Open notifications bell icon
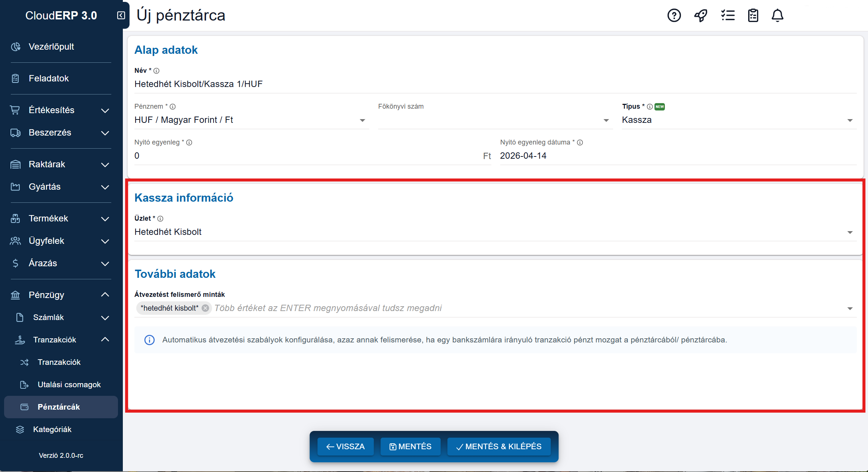Viewport: 868px width, 472px height. click(777, 16)
